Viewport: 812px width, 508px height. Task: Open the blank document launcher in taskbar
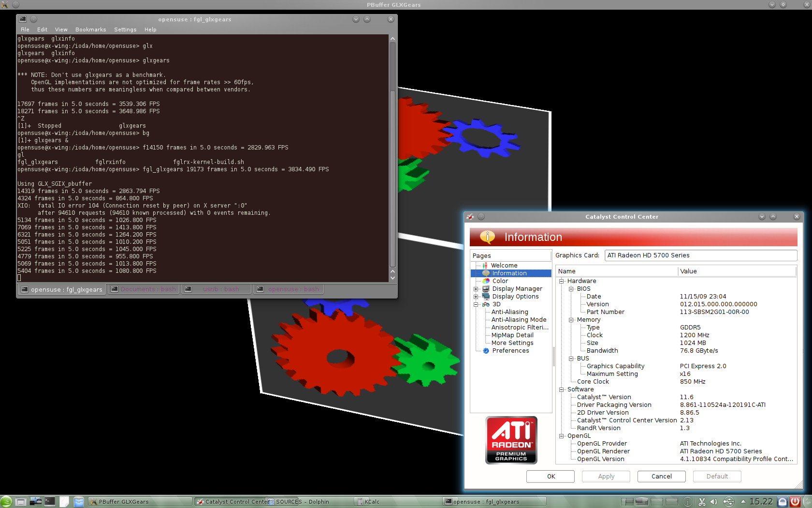click(x=64, y=502)
